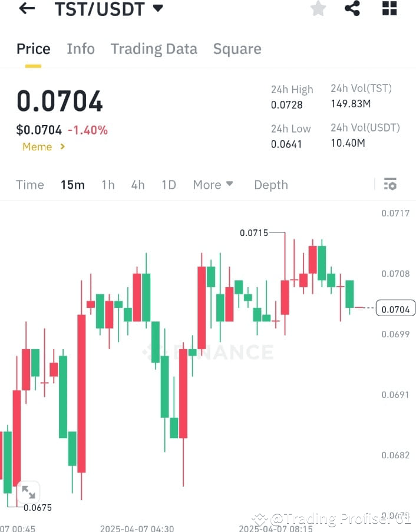Tap the current price 0.0704 label on chart
This screenshot has height=532, width=416.
(x=395, y=308)
